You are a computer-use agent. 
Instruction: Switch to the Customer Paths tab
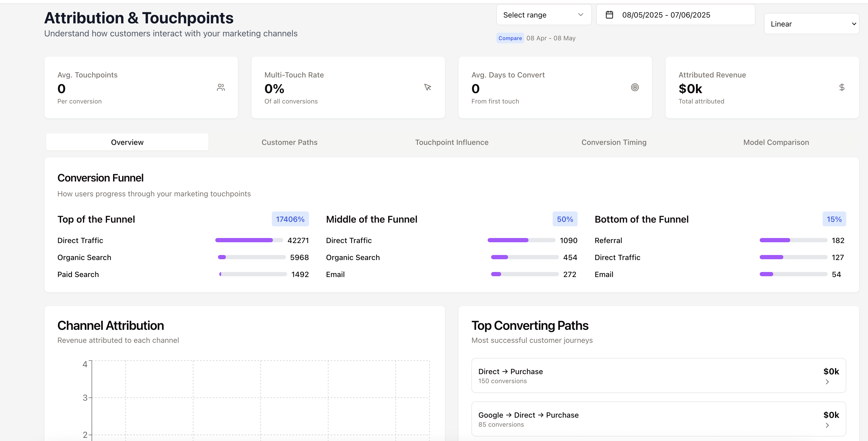coord(289,142)
